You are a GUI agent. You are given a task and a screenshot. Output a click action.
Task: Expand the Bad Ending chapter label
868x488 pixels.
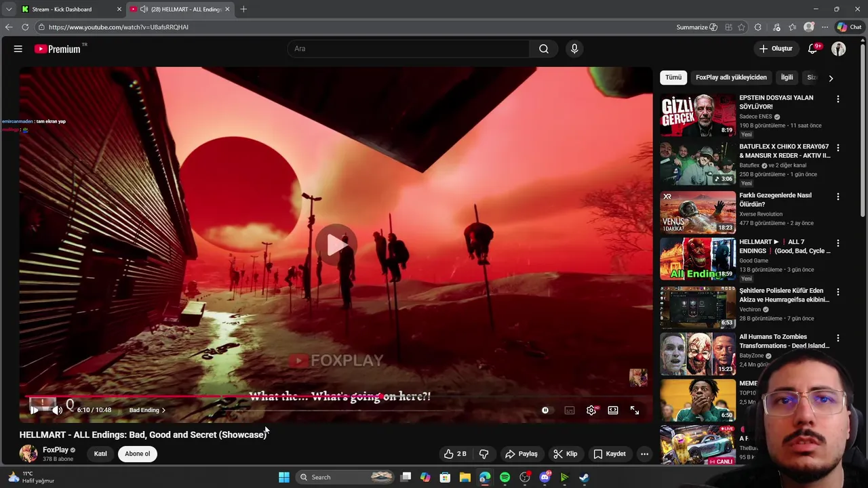(x=147, y=410)
